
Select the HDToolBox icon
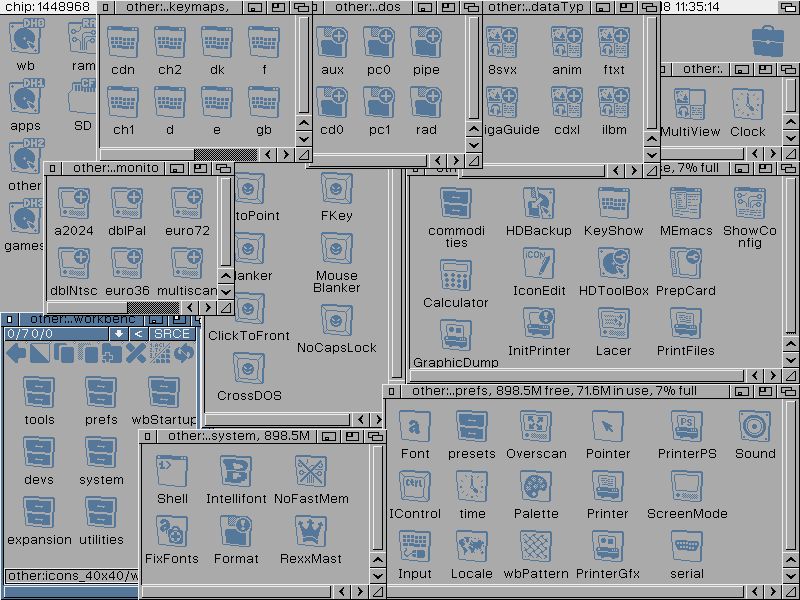click(613, 264)
